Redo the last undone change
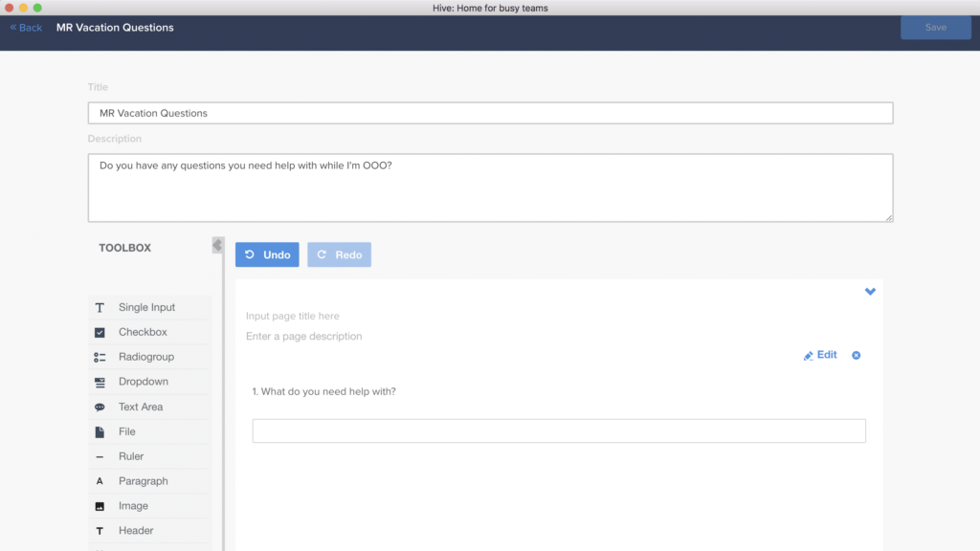The height and width of the screenshot is (551, 980). point(339,254)
